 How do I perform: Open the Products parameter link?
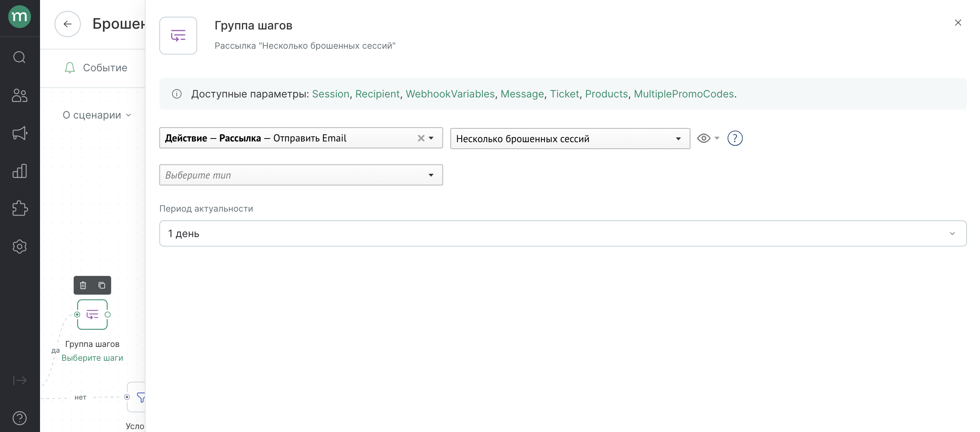coord(606,94)
